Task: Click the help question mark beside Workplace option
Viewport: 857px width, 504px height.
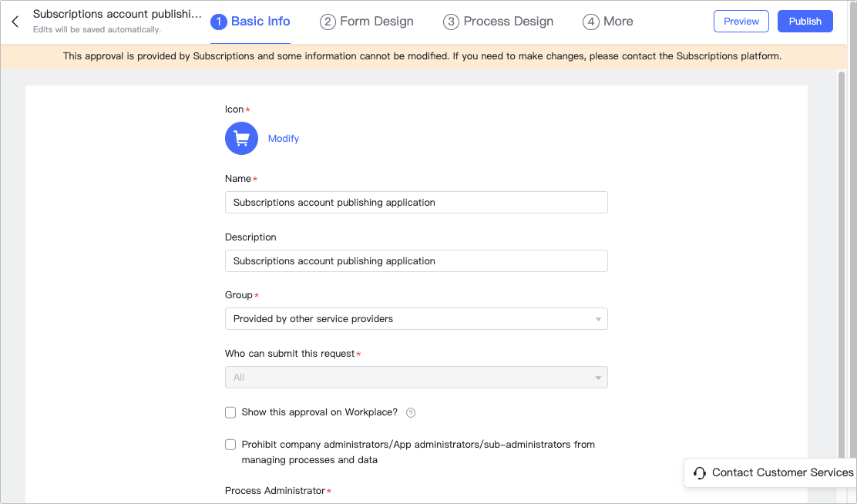Action: (411, 412)
